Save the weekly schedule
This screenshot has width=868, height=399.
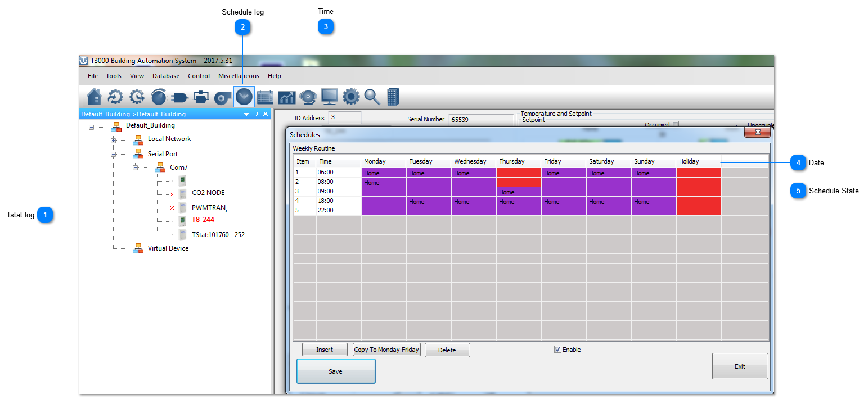click(336, 371)
